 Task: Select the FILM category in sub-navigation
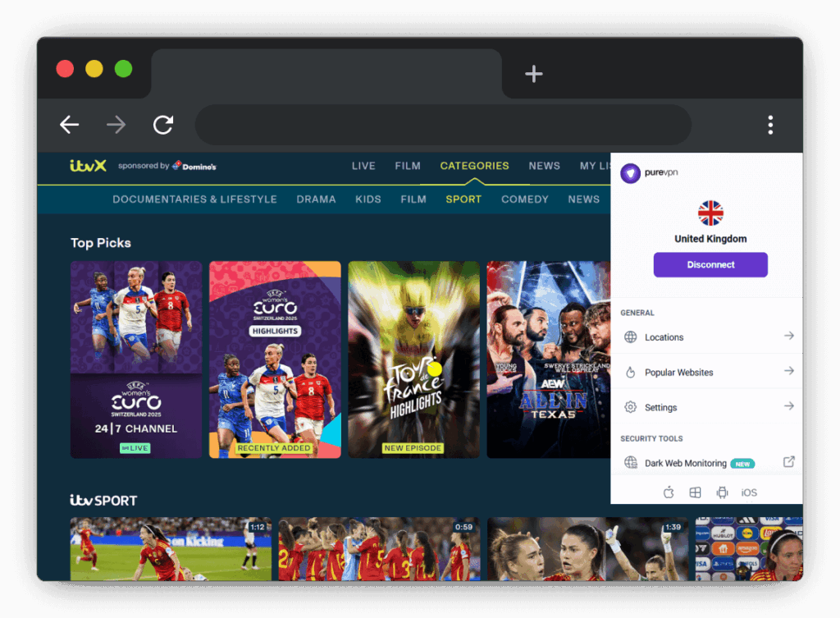click(413, 199)
